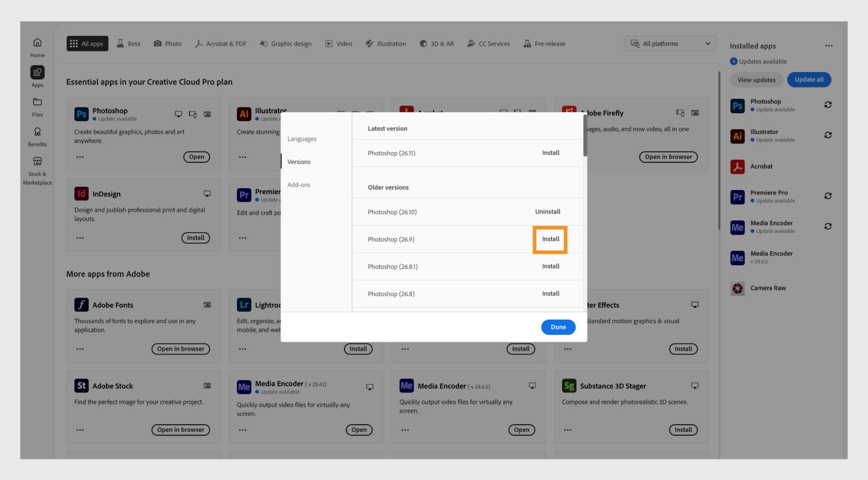Switch to CC Services tab
The image size is (868, 480).
tap(489, 44)
